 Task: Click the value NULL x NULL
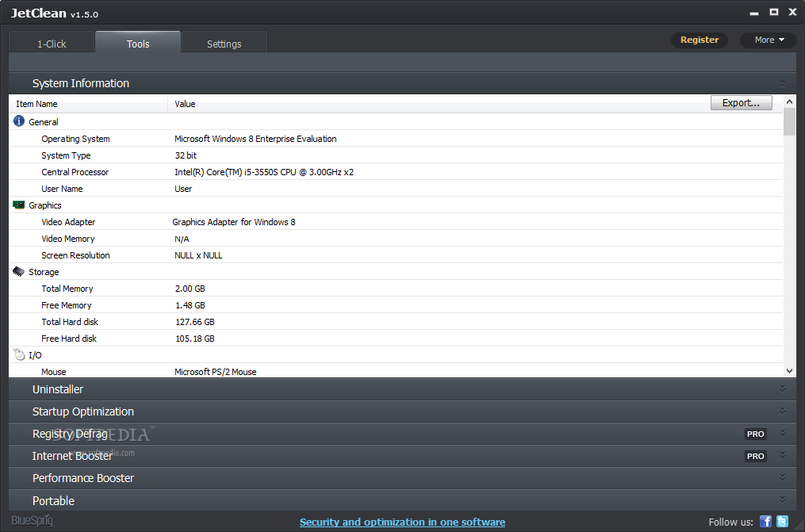(x=198, y=255)
